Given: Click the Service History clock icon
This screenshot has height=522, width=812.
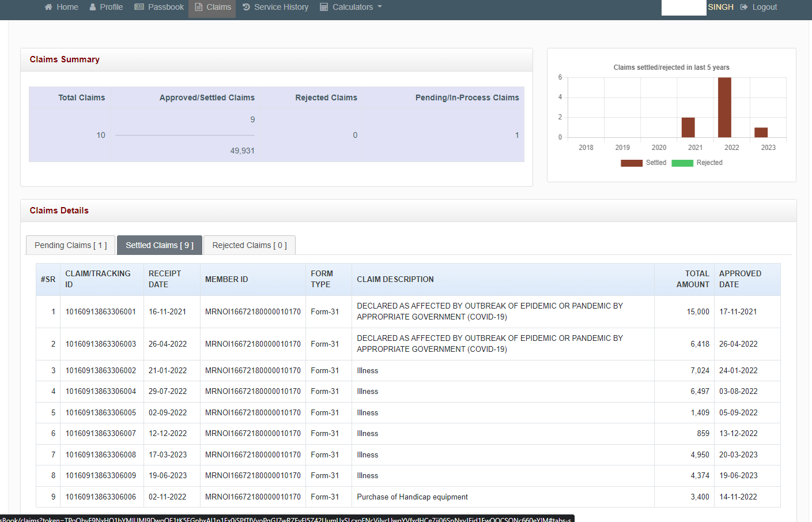Looking at the screenshot, I should click(246, 7).
